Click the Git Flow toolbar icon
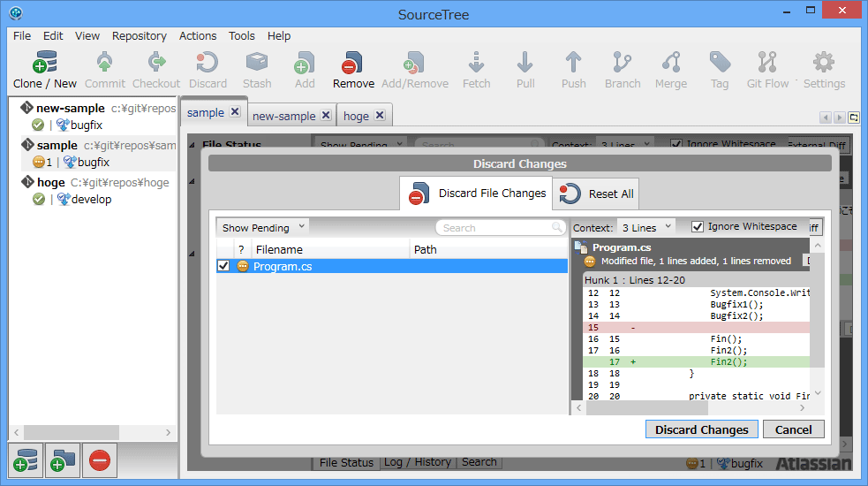 click(x=767, y=63)
